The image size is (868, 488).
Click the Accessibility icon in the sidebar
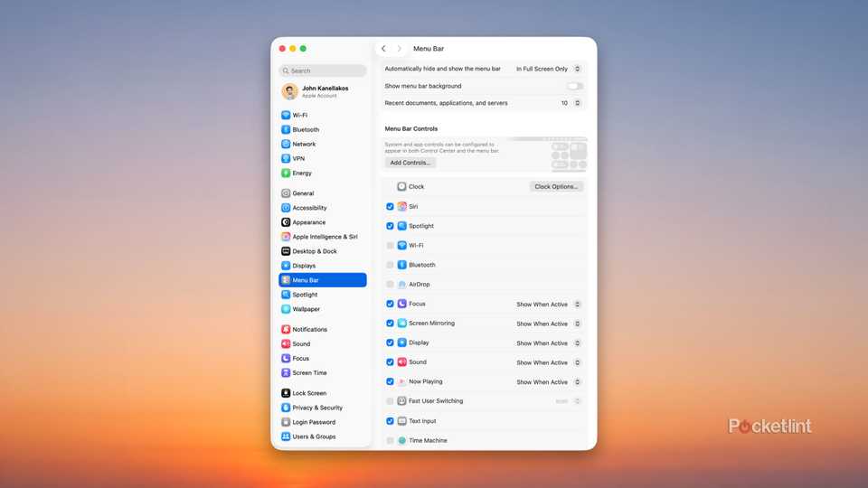(286, 208)
